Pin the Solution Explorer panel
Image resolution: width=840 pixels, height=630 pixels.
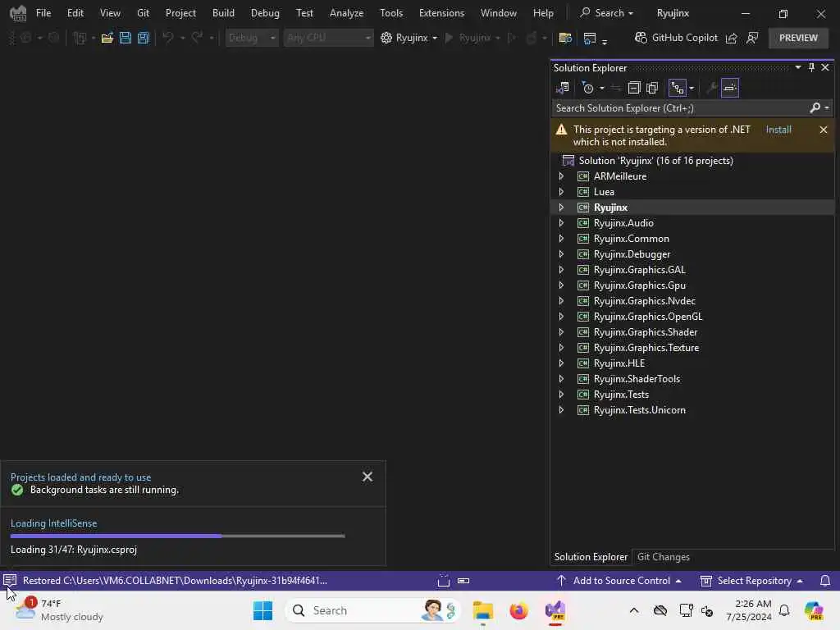coord(811,67)
